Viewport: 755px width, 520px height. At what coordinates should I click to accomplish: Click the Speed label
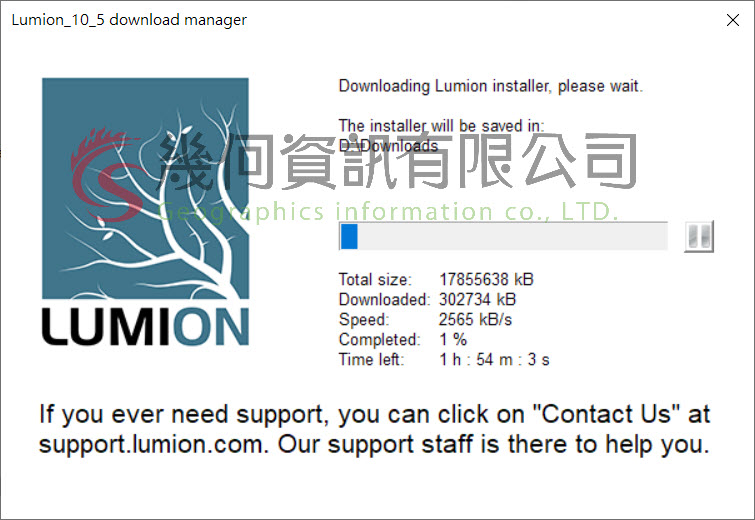pos(364,319)
